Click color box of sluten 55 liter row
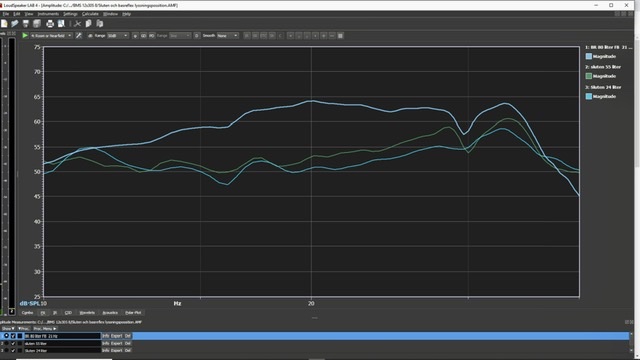The image size is (640, 360). [x=20, y=343]
